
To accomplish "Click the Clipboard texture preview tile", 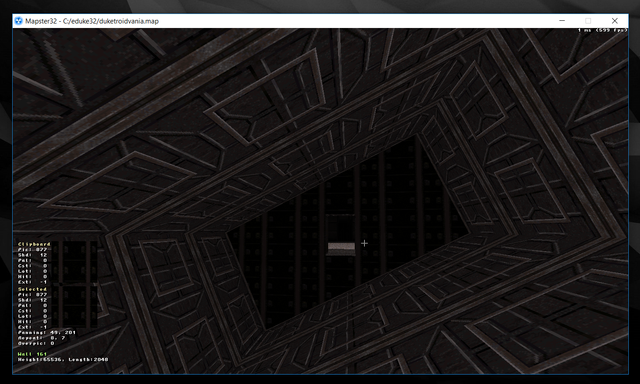I will pyautogui.click(x=73, y=262).
